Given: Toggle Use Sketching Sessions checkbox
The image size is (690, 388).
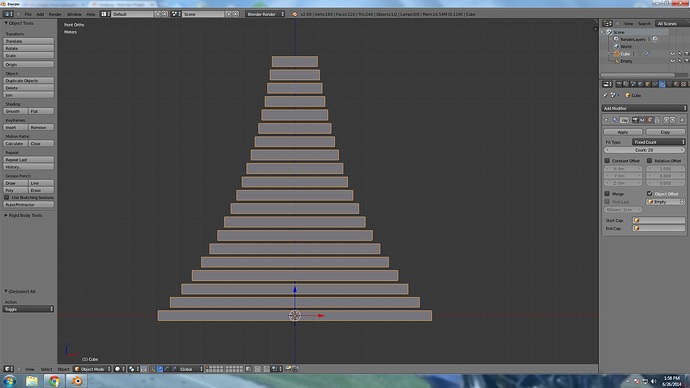Looking at the screenshot, I should [x=7, y=198].
